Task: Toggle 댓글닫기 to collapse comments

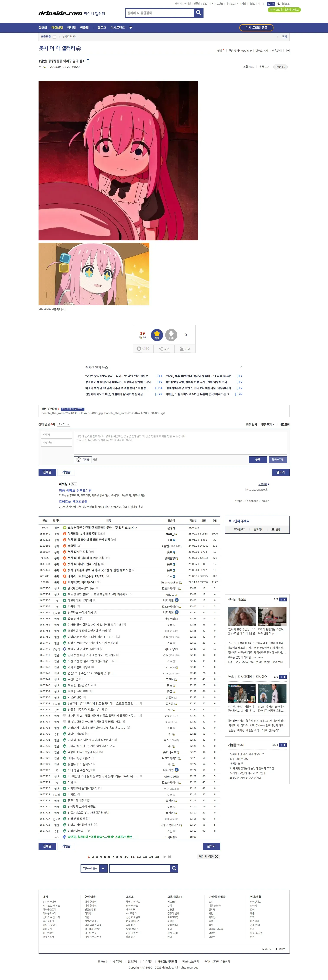Action: (268, 424)
